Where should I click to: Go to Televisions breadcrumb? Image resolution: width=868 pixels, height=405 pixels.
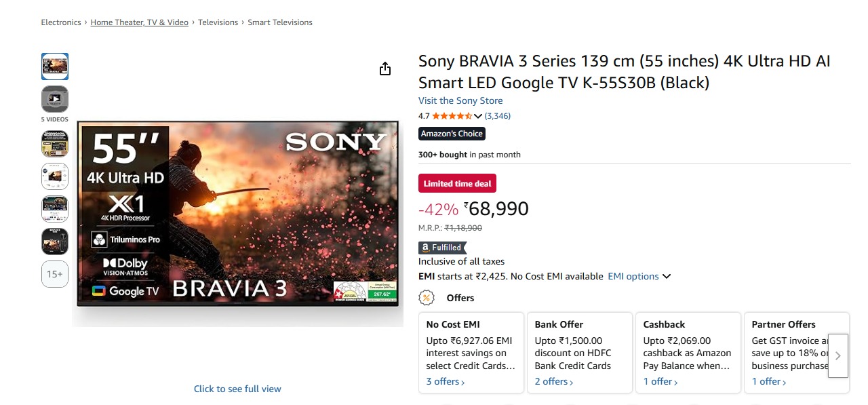click(x=218, y=22)
